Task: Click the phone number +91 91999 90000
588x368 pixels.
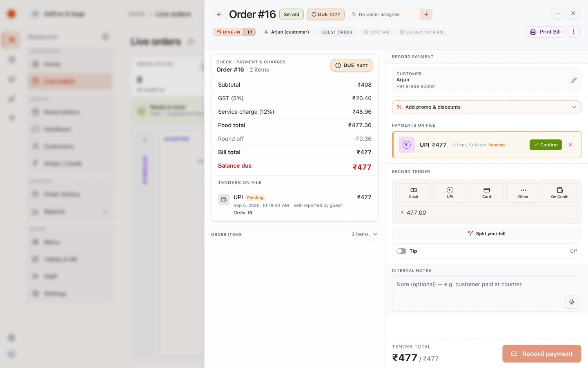Action: click(416, 86)
